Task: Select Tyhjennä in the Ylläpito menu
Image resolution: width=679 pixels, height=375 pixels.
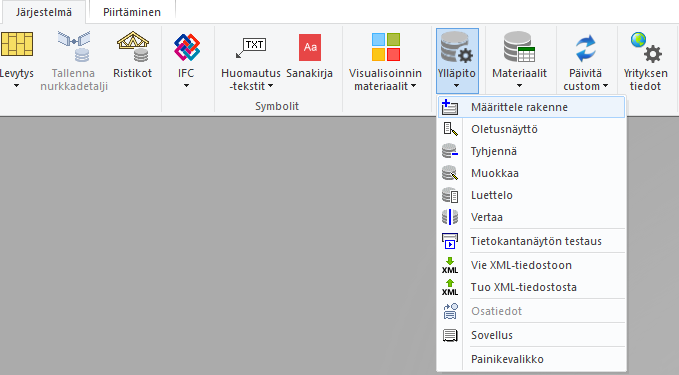Action: tap(531, 151)
